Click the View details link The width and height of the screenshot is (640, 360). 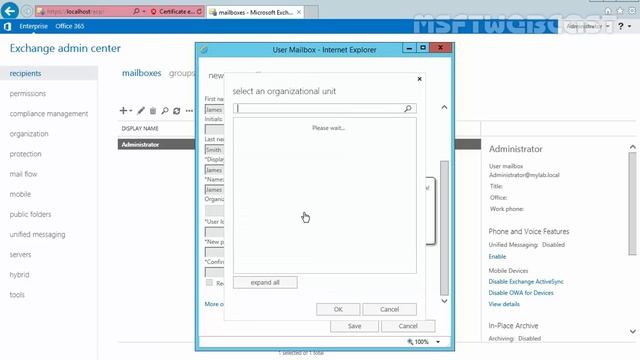point(504,304)
